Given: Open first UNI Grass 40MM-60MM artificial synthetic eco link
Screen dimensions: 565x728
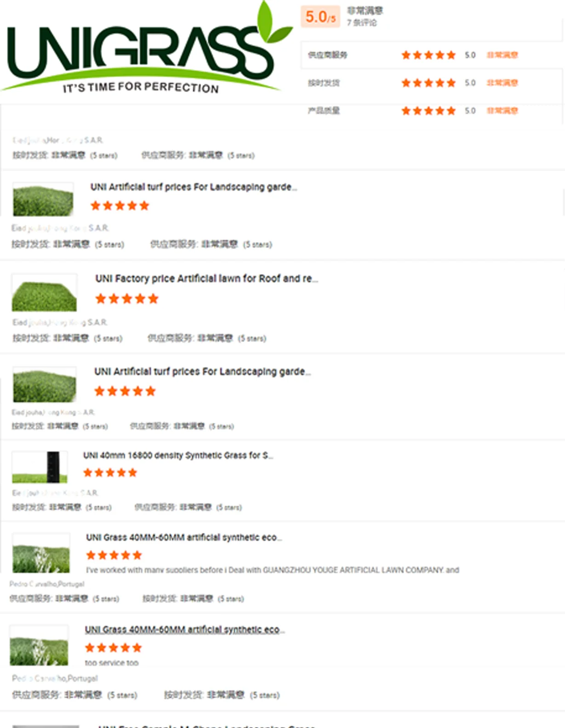Looking at the screenshot, I should (x=184, y=537).
